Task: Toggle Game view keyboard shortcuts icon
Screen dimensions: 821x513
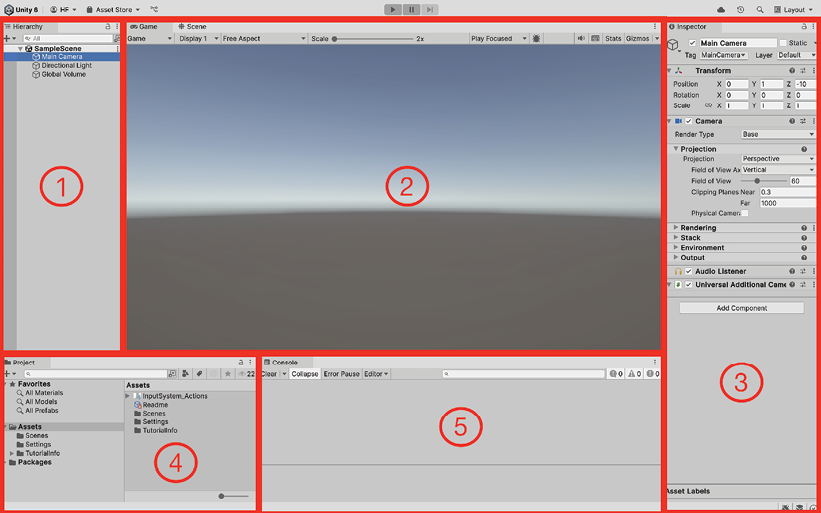Action: coord(595,38)
